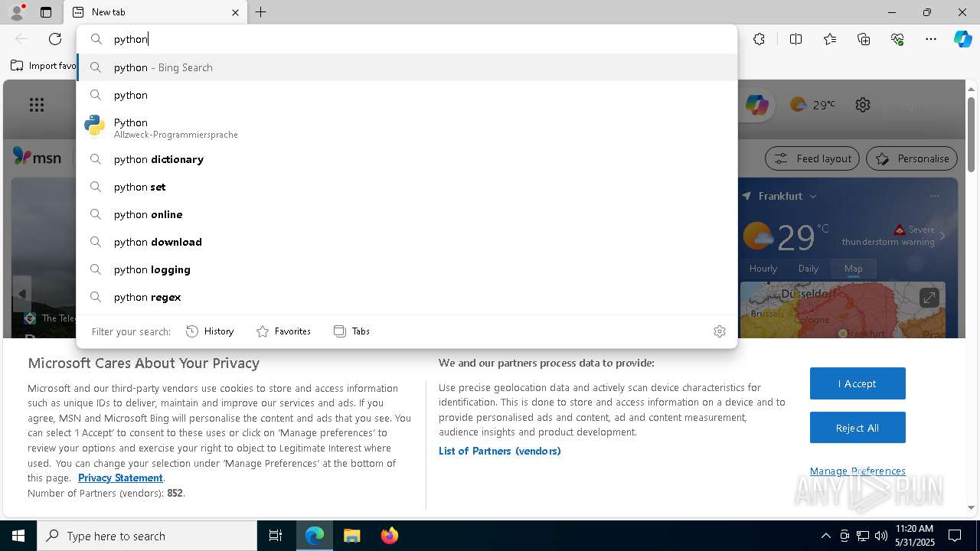The width and height of the screenshot is (980, 551).
Task: Open the Feed layout options
Action: point(812,158)
